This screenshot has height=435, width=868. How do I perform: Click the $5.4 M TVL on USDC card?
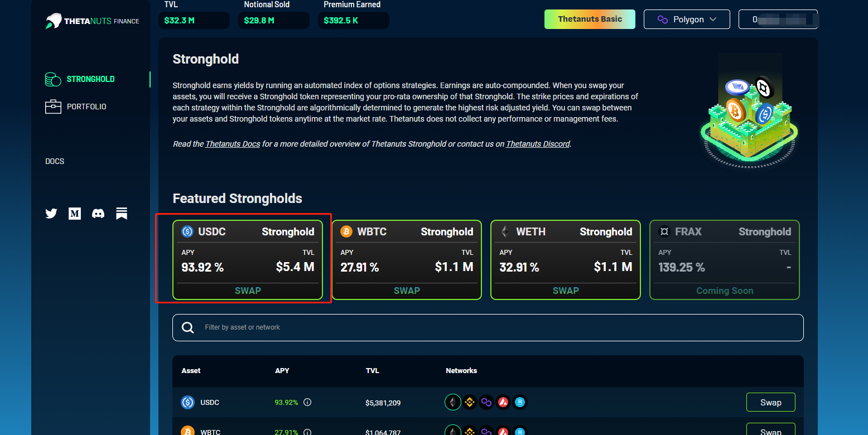pos(295,267)
